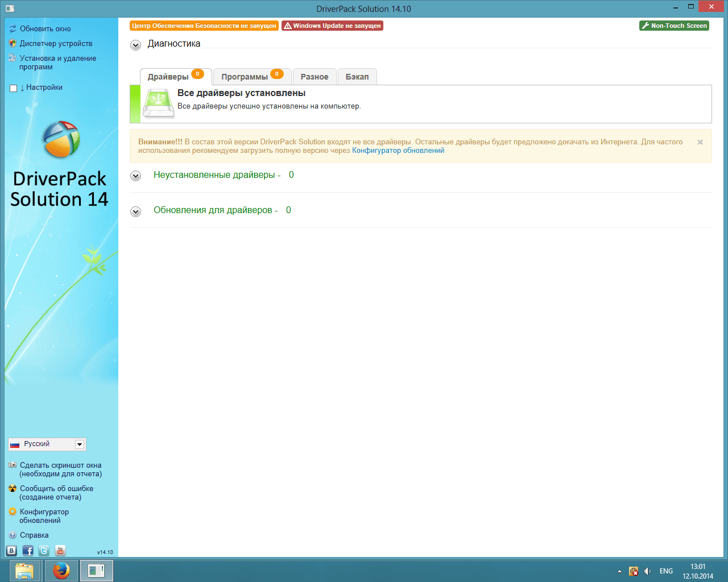Viewport: 728px width, 582px height.
Task: Click the Все драйверы установлены title
Action: (242, 93)
